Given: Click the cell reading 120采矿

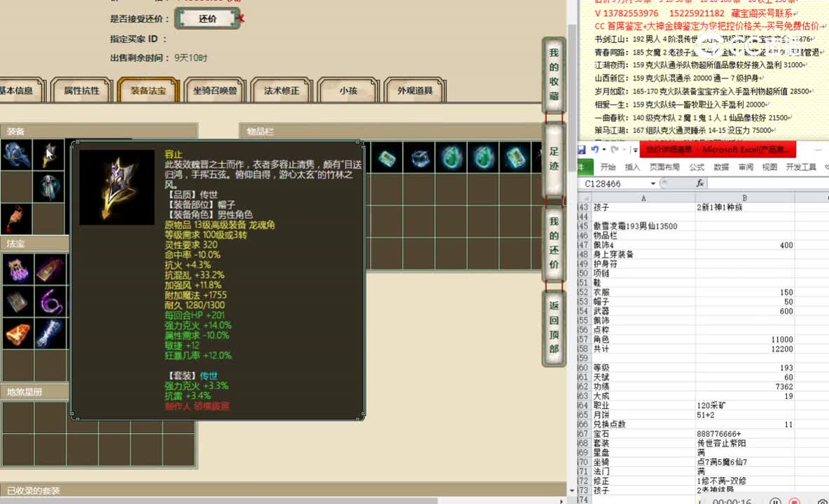Looking at the screenshot, I should coord(745,405).
